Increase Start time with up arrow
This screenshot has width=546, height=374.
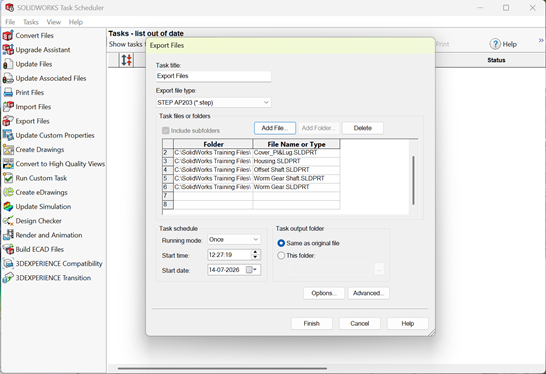(x=255, y=252)
